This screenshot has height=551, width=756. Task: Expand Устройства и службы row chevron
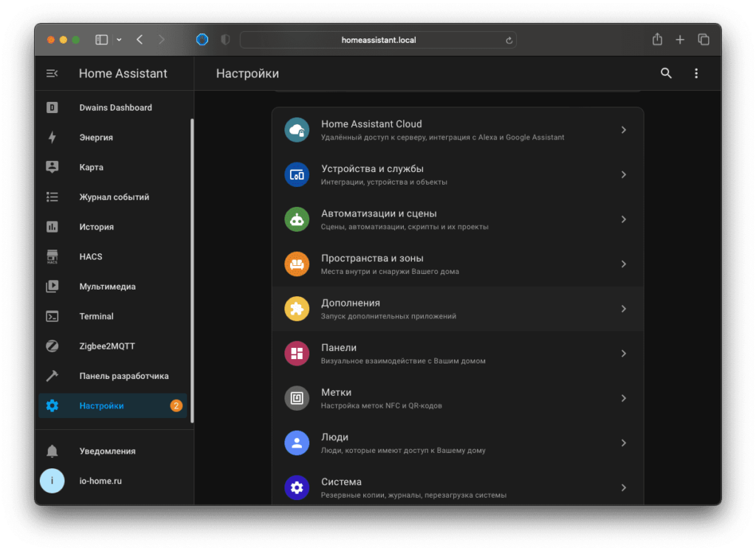pyautogui.click(x=623, y=174)
